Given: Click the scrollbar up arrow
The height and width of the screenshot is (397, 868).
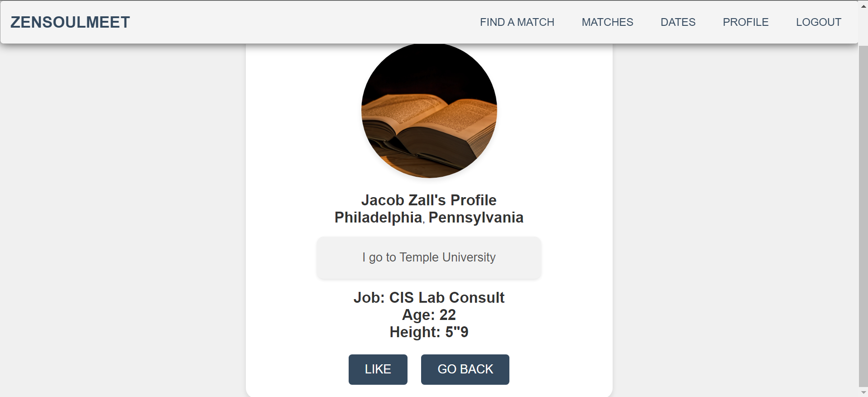Looking at the screenshot, I should pos(863,6).
